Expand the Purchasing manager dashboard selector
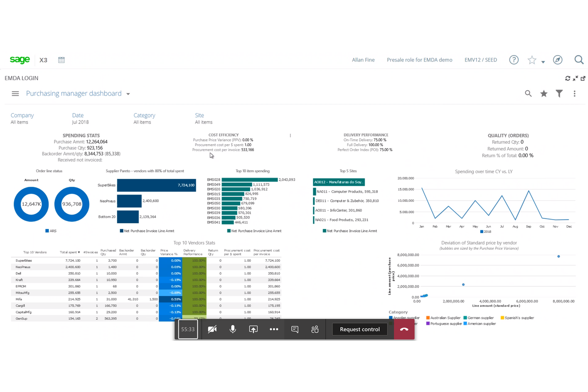The width and height of the screenshot is (588, 392). pos(128,93)
